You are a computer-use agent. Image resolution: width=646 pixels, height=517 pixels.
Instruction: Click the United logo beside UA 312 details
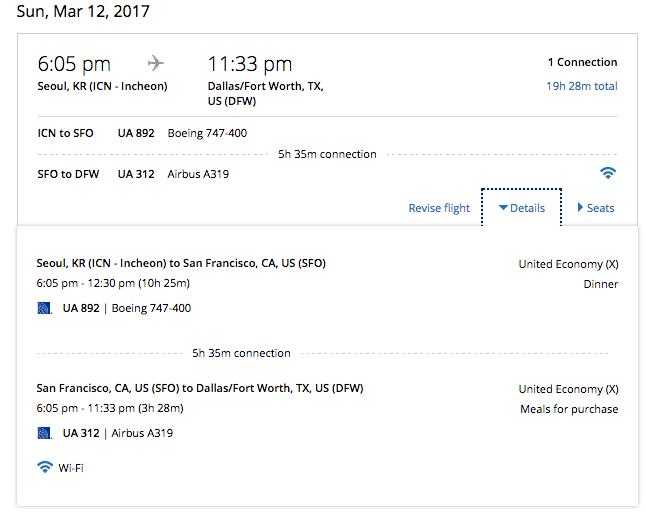(x=44, y=433)
